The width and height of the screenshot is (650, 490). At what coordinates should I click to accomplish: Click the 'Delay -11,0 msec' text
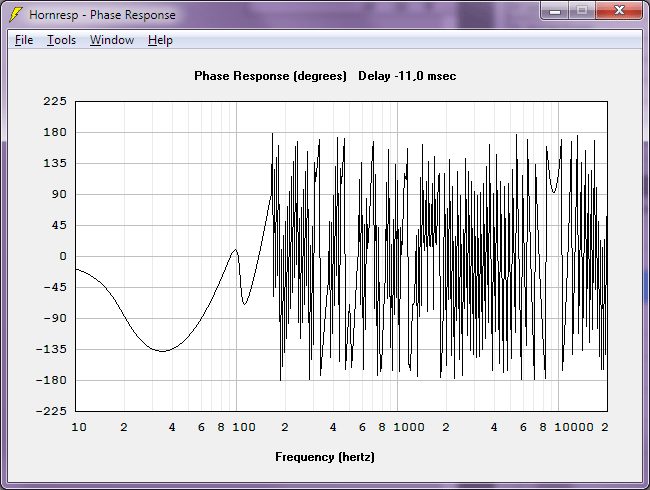[x=407, y=76]
